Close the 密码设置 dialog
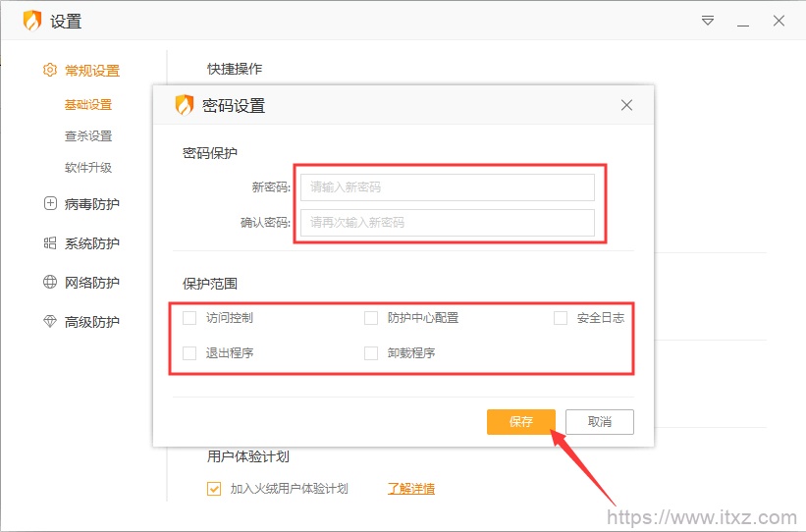The width and height of the screenshot is (806, 532). (626, 105)
